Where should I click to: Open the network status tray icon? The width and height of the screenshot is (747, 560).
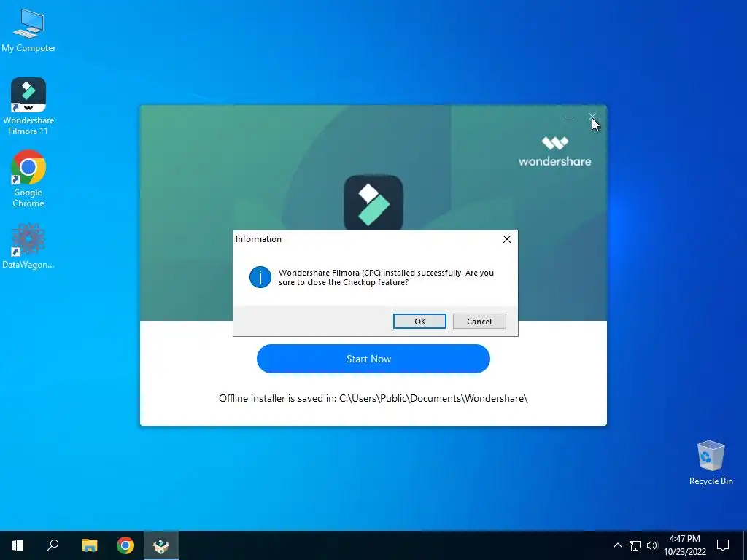coord(635,545)
